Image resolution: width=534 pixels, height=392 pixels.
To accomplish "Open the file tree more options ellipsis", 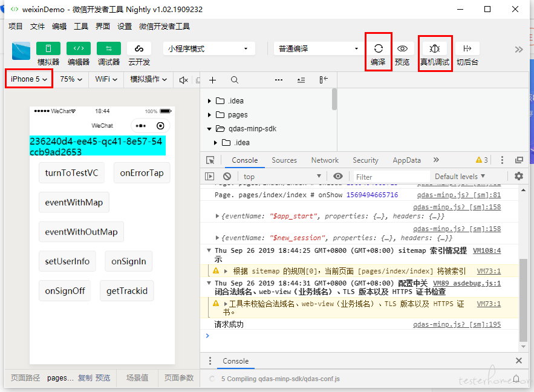I will pyautogui.click(x=279, y=80).
